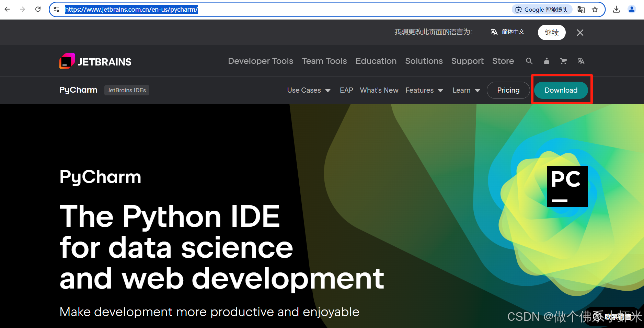This screenshot has height=328, width=644.
Task: Click the translate page icon in address bar
Action: coord(581,10)
